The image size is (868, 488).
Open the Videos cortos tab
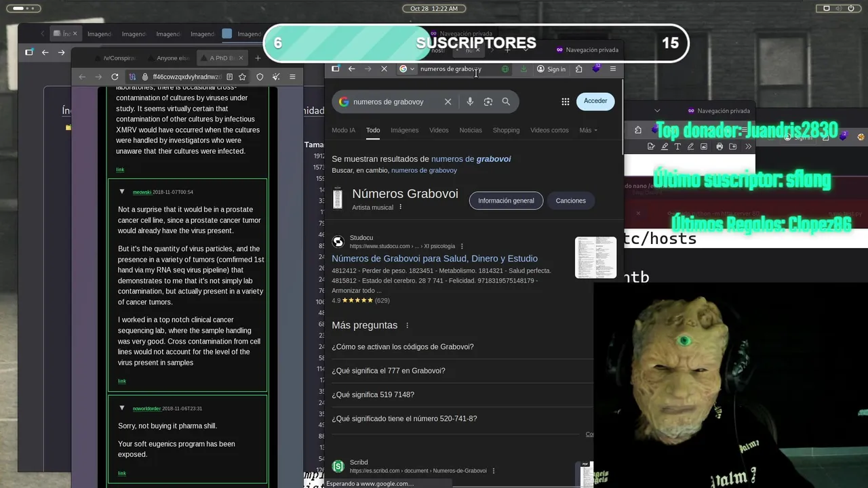pyautogui.click(x=549, y=130)
